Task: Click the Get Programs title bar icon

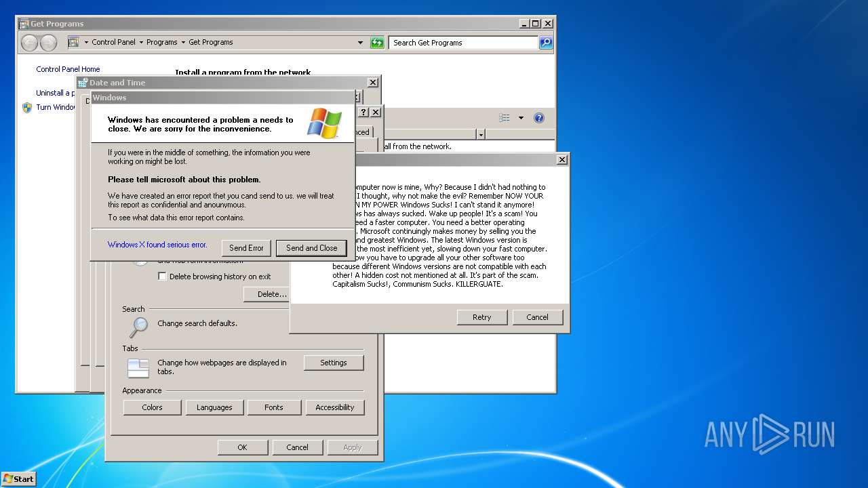Action: 24,24
